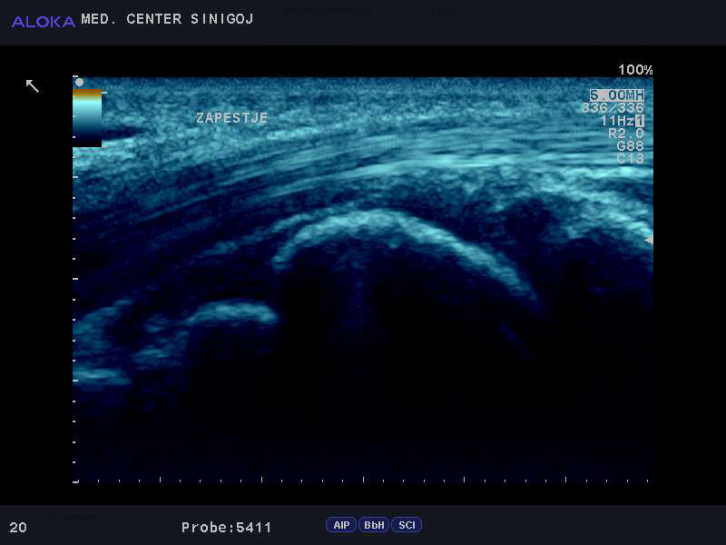Click the 100% power indicator
The width and height of the screenshot is (726, 545).
click(x=635, y=70)
